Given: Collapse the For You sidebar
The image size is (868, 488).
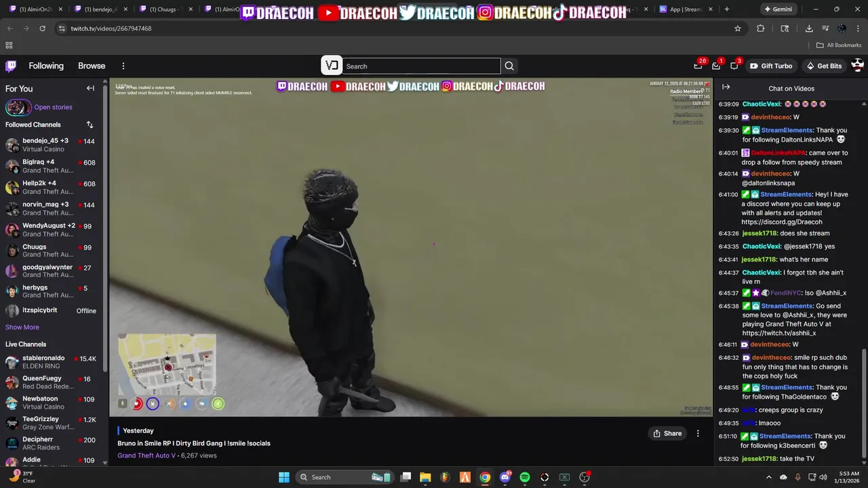Looking at the screenshot, I should [90, 88].
